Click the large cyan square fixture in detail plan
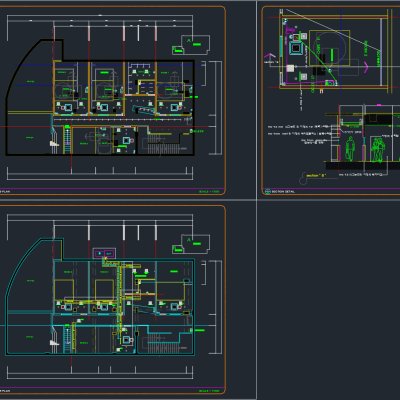Image resolution: width=400 pixels, height=400 pixels. point(296,48)
